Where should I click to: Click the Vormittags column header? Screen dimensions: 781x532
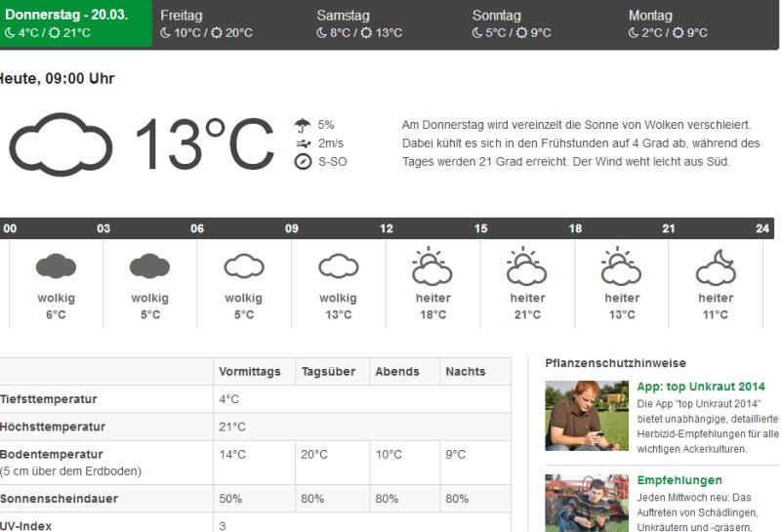click(x=250, y=372)
